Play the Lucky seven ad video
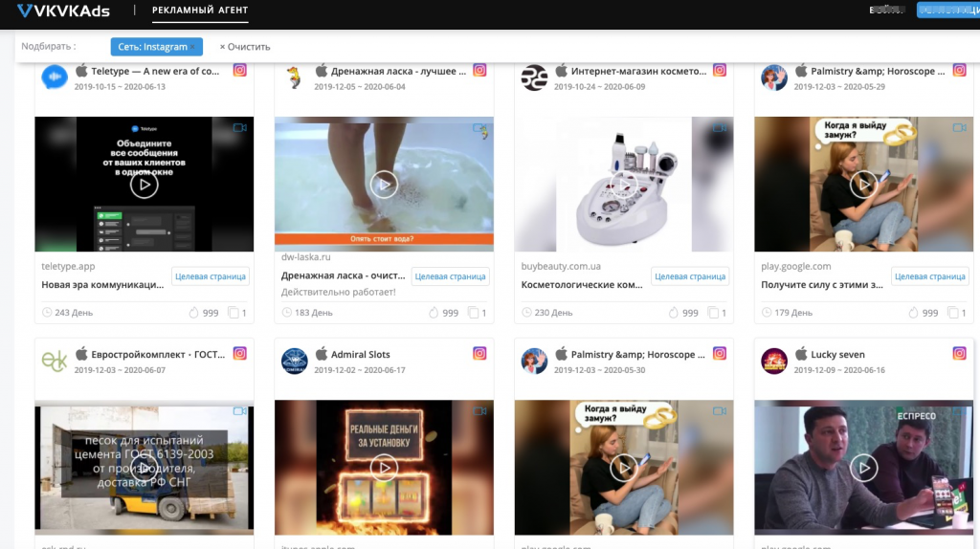 pos(864,468)
